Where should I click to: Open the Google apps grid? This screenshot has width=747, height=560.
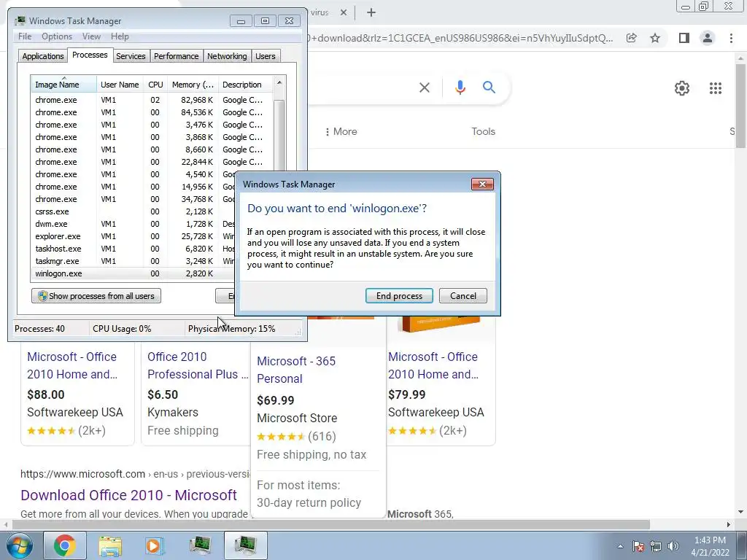tap(715, 88)
